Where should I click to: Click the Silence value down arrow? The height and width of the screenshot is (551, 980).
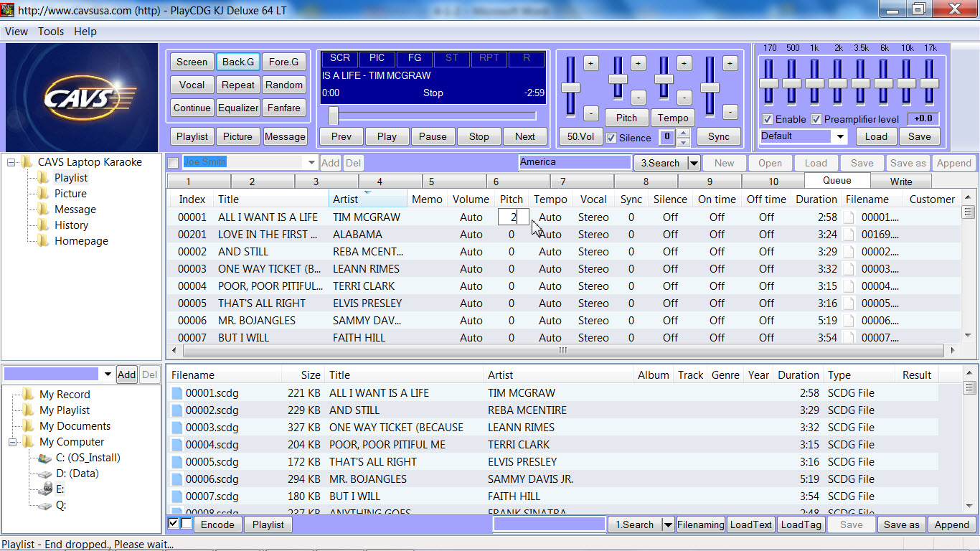pos(683,142)
